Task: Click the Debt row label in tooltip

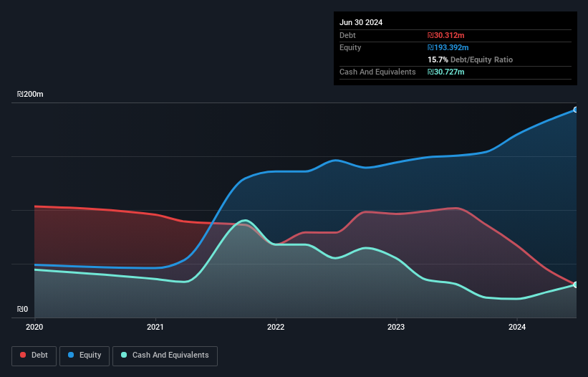Action: coord(347,35)
